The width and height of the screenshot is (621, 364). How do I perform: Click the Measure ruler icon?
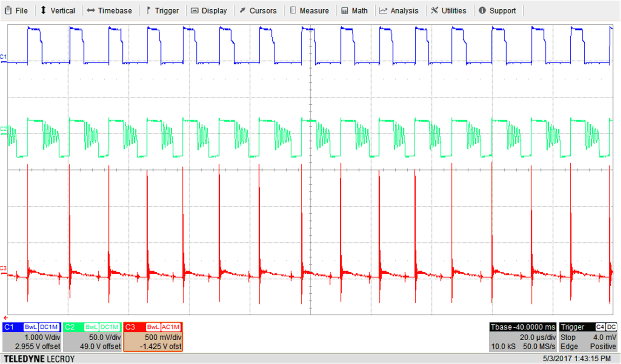(293, 10)
